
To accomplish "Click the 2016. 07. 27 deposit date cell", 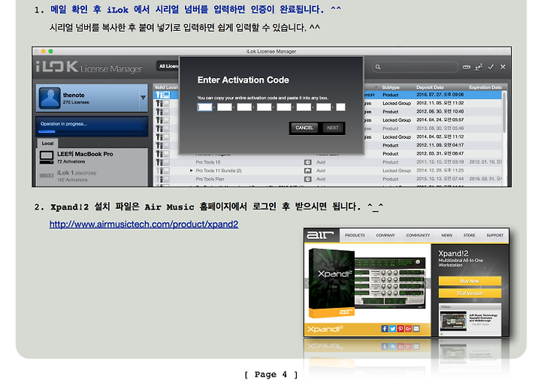I will coord(440,95).
